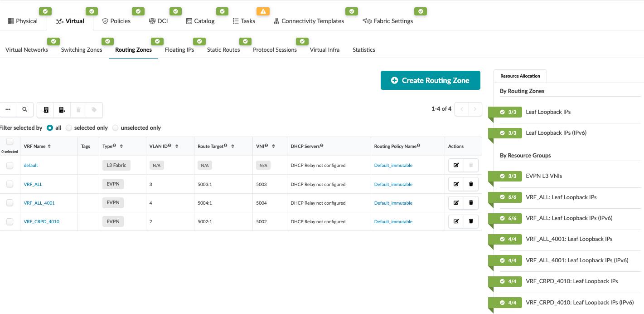Image resolution: width=644 pixels, height=314 pixels.
Task: Toggle the select-all checkbox in table header
Action: pyautogui.click(x=10, y=142)
